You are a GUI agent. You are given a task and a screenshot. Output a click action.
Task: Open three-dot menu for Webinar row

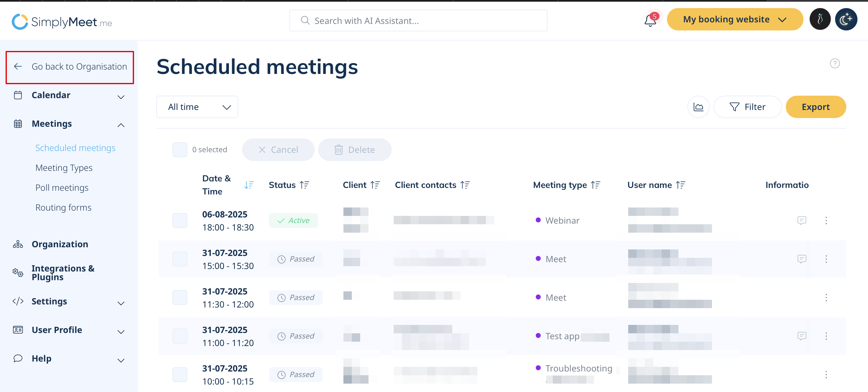826,220
